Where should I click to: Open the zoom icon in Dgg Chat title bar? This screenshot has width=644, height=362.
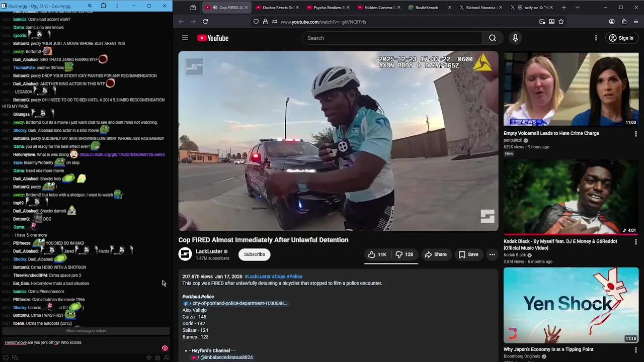(90, 6)
